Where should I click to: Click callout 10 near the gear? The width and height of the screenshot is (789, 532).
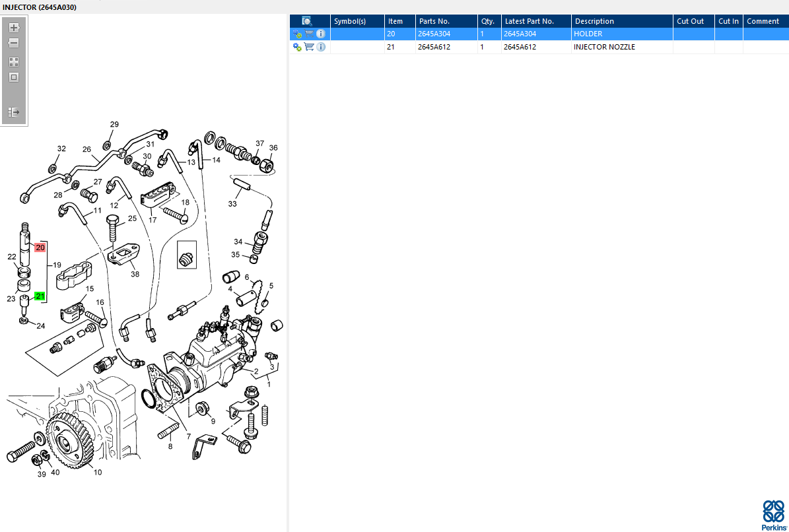click(98, 472)
